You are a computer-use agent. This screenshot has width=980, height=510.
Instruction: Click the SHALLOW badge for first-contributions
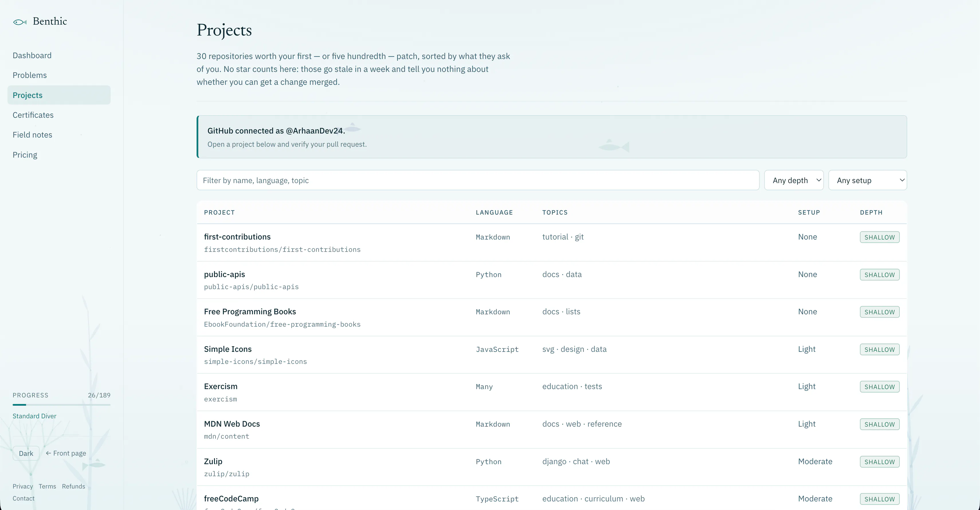pyautogui.click(x=880, y=237)
